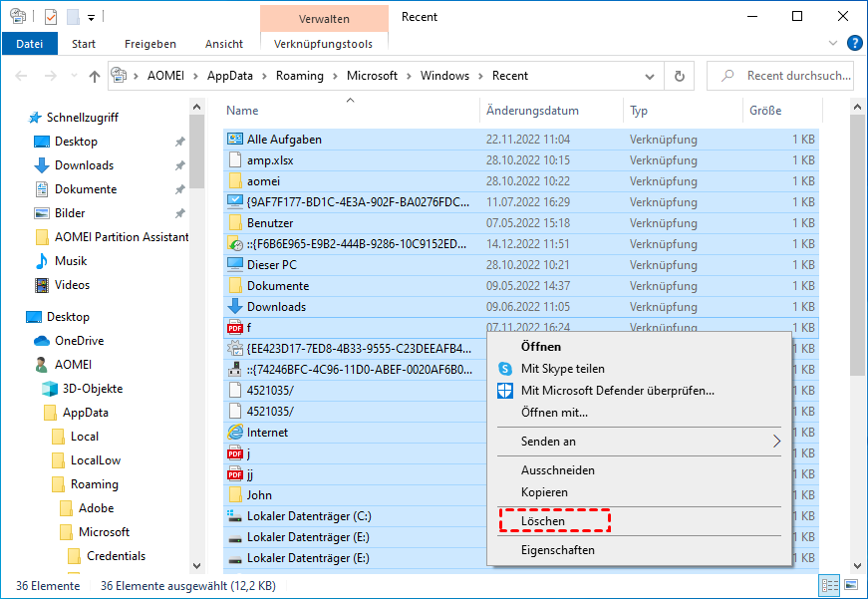Select AOMEI Partition Assistant in sidebar
Image resolution: width=868 pixels, height=599 pixels.
coord(122,237)
